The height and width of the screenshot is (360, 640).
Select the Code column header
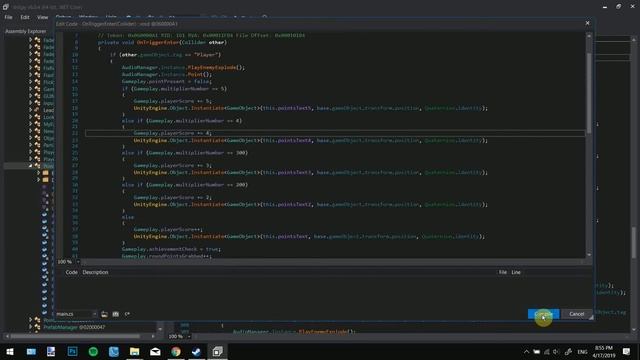(x=71, y=272)
